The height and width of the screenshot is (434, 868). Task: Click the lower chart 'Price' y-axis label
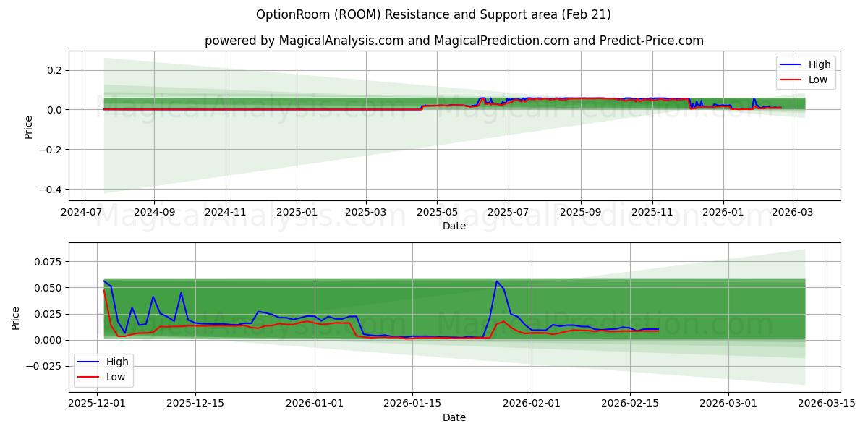click(17, 318)
